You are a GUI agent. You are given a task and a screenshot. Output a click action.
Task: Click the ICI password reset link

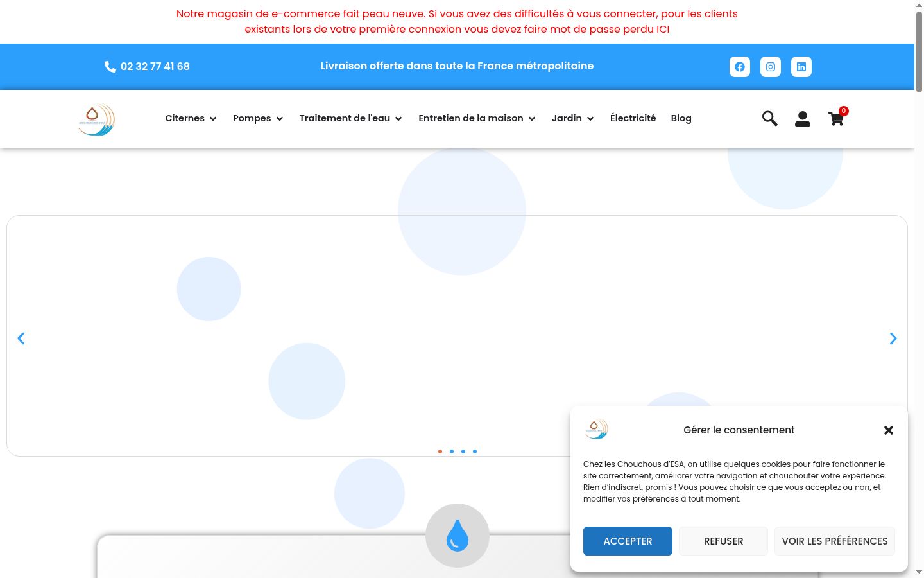663,29
